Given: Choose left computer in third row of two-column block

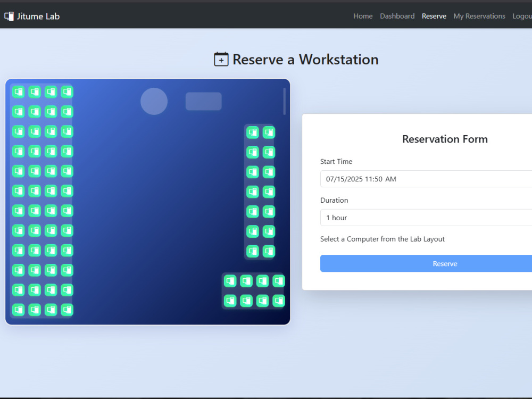Looking at the screenshot, I should point(252,172).
